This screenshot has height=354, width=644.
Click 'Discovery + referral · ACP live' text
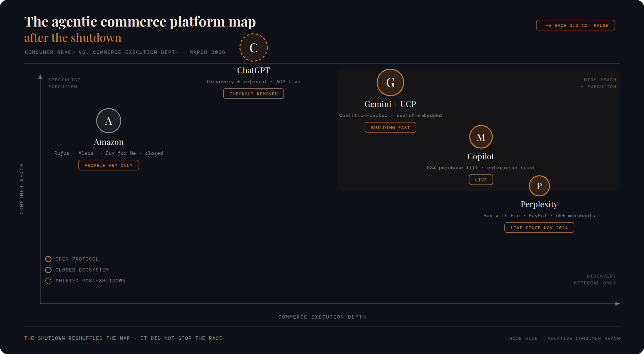click(x=253, y=82)
